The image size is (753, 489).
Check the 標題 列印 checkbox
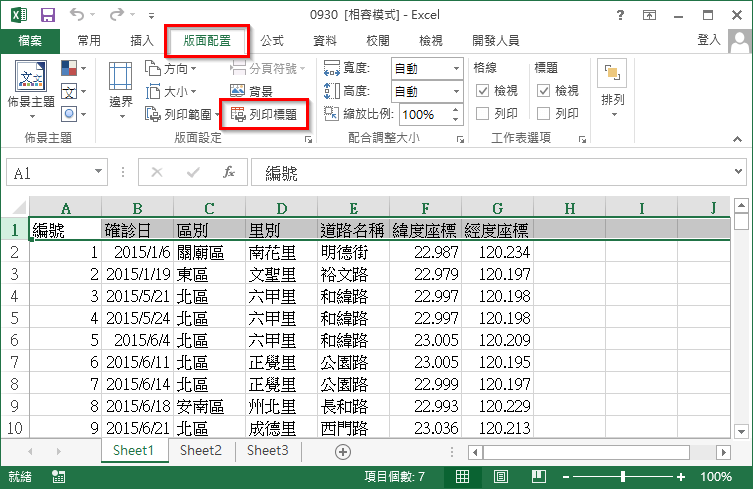pyautogui.click(x=543, y=114)
